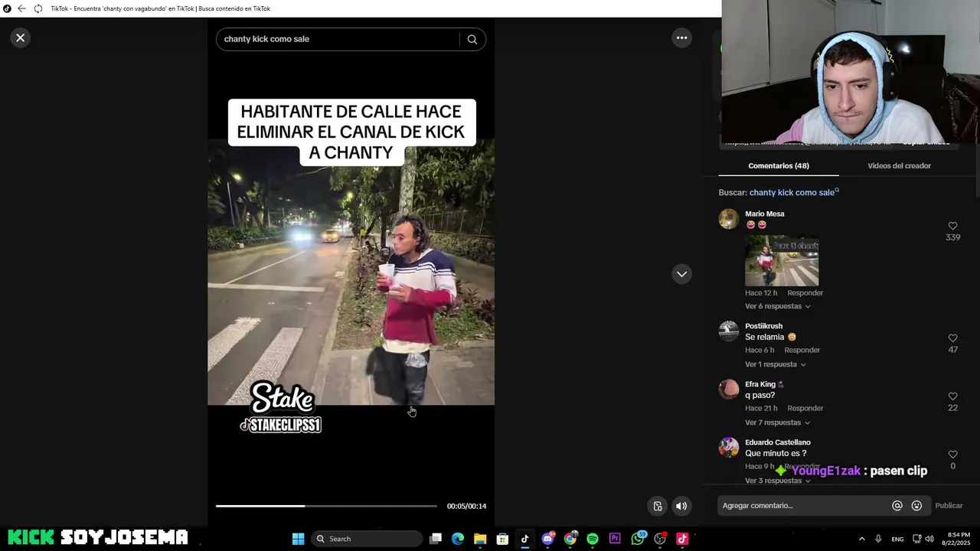Click the search magnifier icon in TikTok
The width and height of the screenshot is (980, 551).
472,39
